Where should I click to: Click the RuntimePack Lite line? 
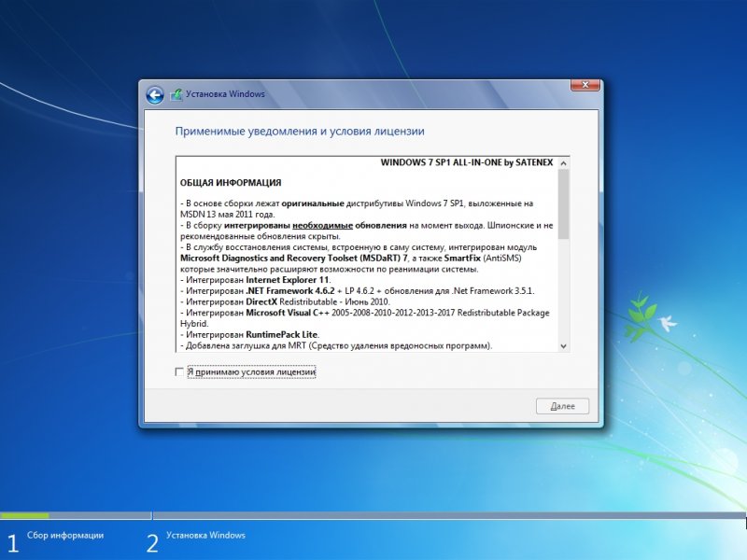(x=249, y=335)
